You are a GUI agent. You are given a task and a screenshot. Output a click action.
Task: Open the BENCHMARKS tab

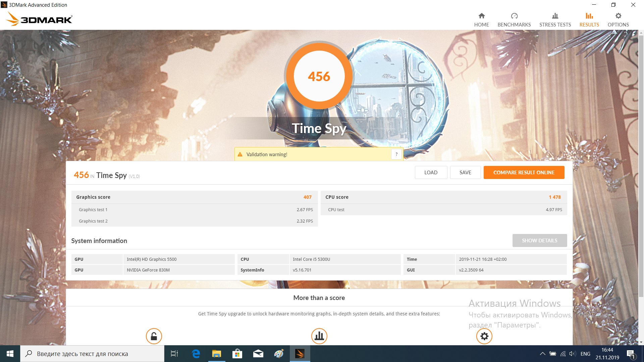(514, 20)
